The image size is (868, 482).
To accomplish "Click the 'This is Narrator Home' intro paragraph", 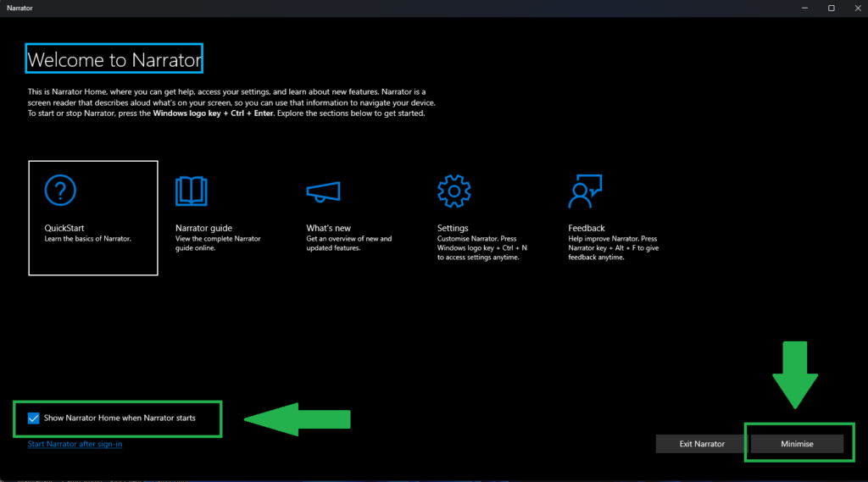I will (x=231, y=102).
